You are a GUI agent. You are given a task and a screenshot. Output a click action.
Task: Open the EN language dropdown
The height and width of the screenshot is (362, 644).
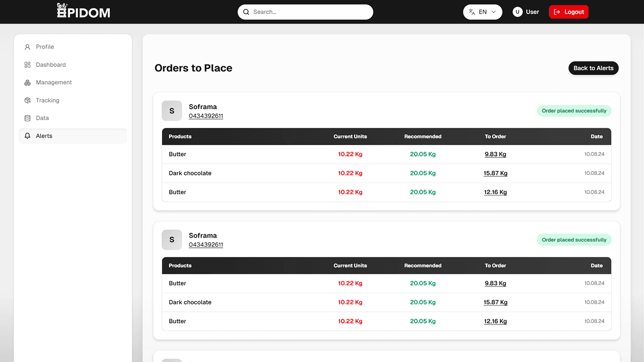482,12
